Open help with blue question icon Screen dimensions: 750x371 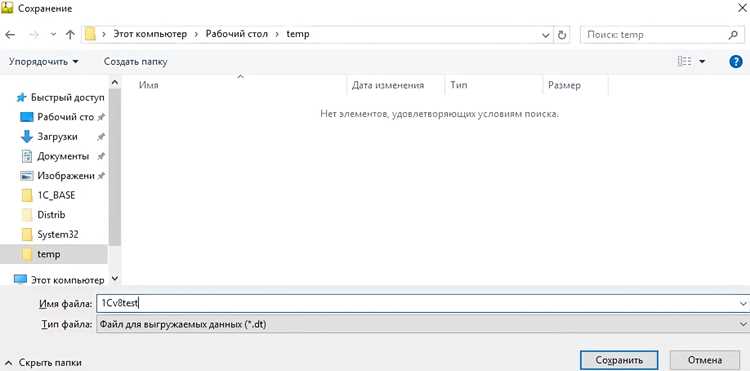[736, 61]
